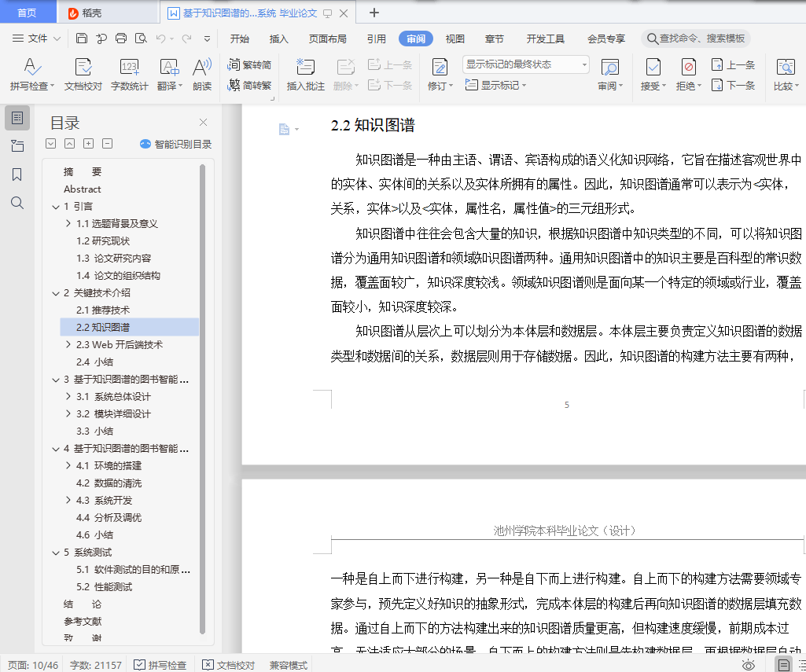Click the Print icon in quick access toolbar

[121, 38]
